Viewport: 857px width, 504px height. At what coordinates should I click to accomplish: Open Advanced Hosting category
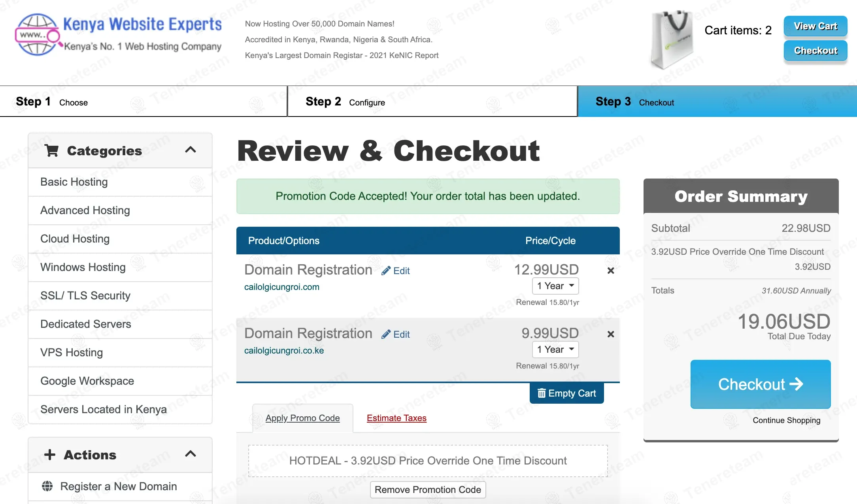pyautogui.click(x=120, y=211)
